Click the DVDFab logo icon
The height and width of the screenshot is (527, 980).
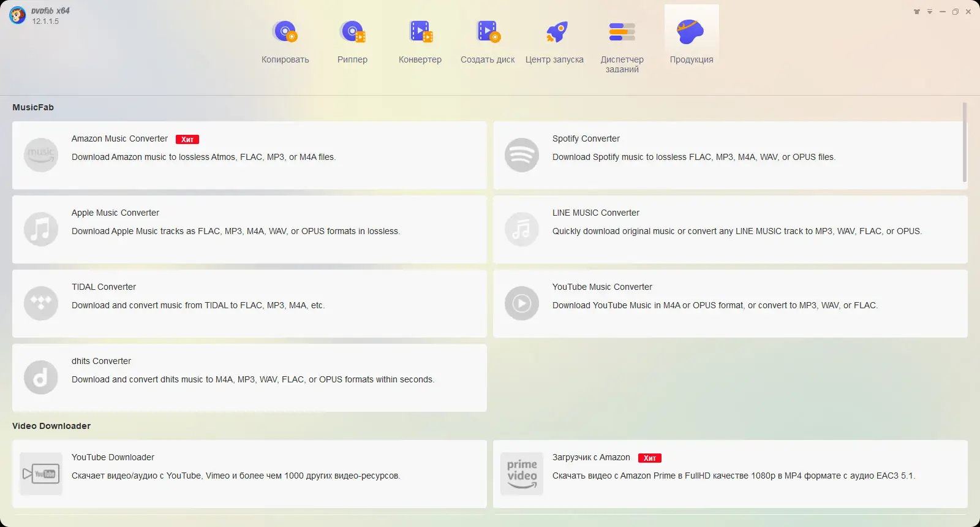coord(17,15)
